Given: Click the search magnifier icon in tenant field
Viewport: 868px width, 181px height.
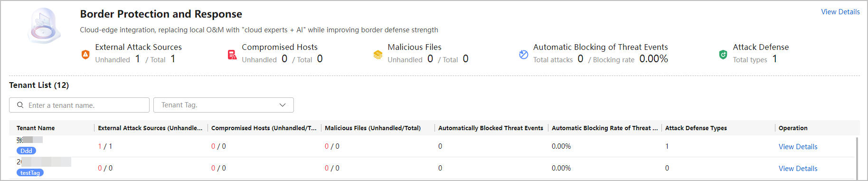Looking at the screenshot, I should click(20, 105).
